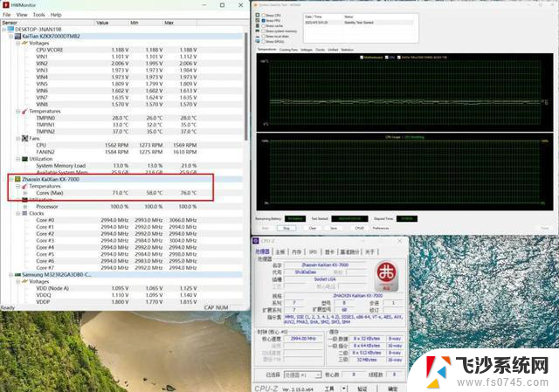This screenshot has height=392, width=559.
Task: Toggle the Motherboard graph legend checkbox
Action: (362, 57)
